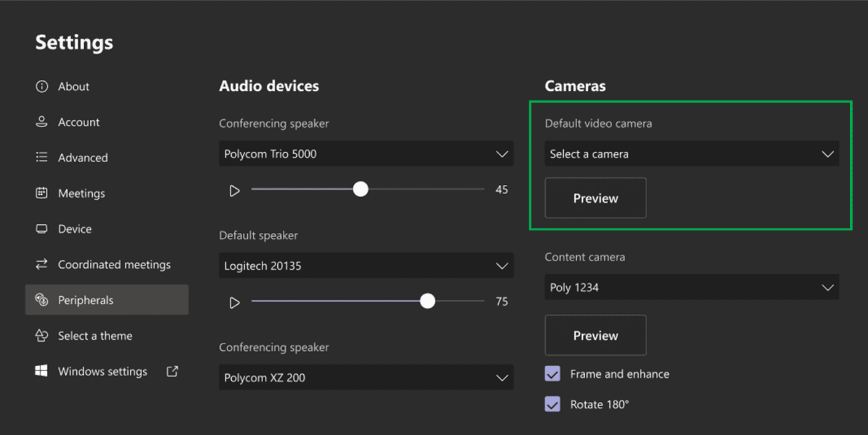Click the Windows settings external link icon
Viewport: 868px width, 435px height.
point(172,371)
